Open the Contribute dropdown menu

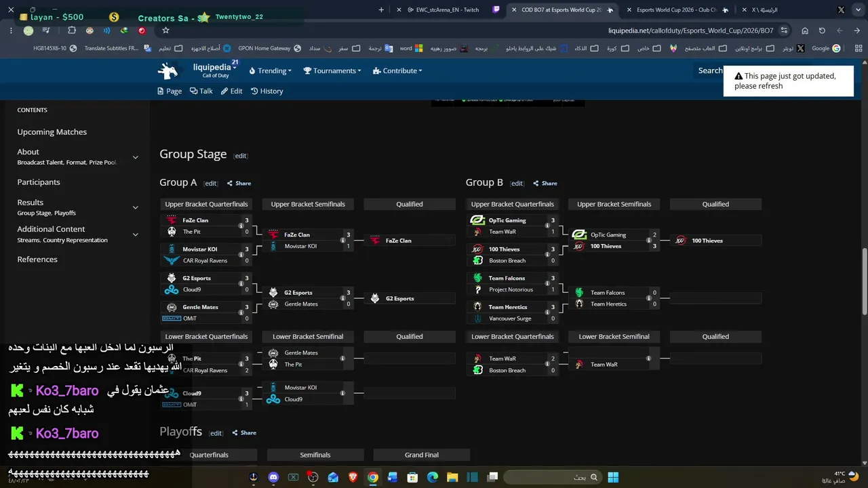tap(397, 70)
